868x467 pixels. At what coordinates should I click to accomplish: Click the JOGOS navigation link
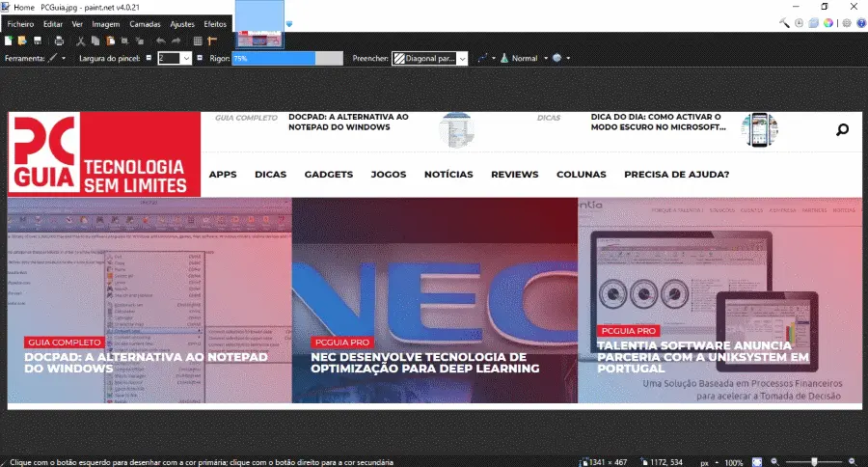pyautogui.click(x=389, y=174)
